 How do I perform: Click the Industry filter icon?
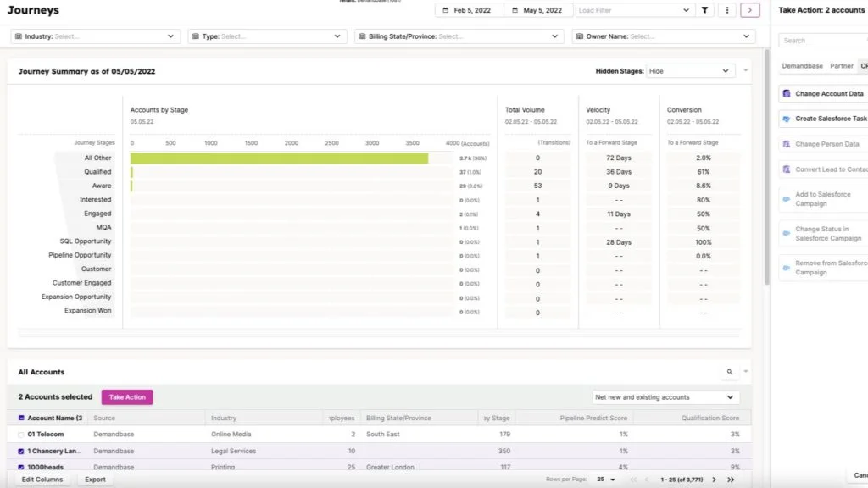click(x=19, y=36)
